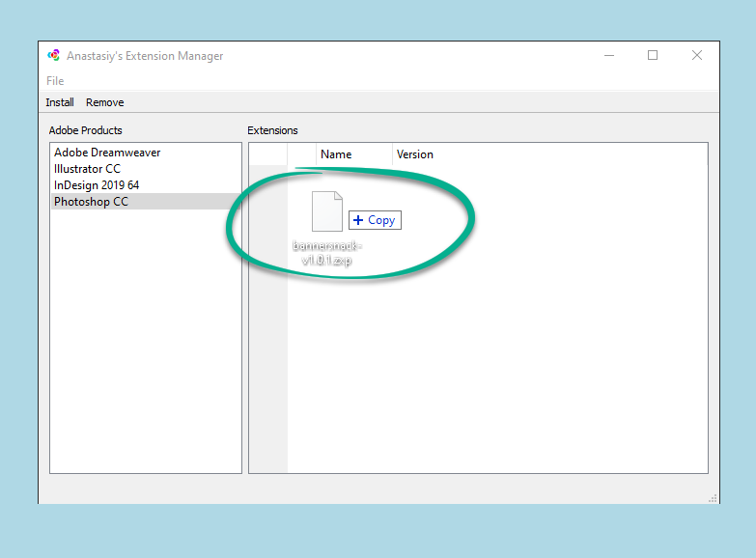Sort extensions by Version column
The width and height of the screenshot is (756, 558).
414,154
